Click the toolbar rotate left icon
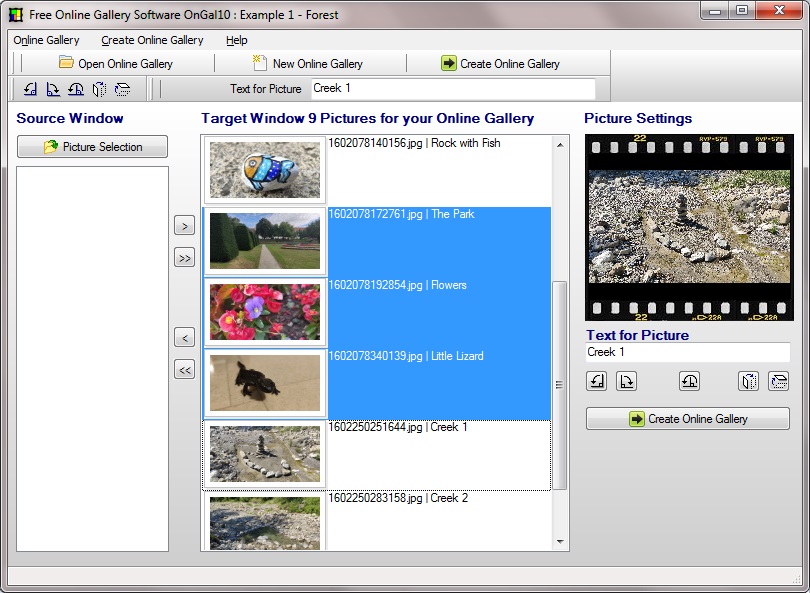Screen dimensions: 810x593 pos(30,89)
